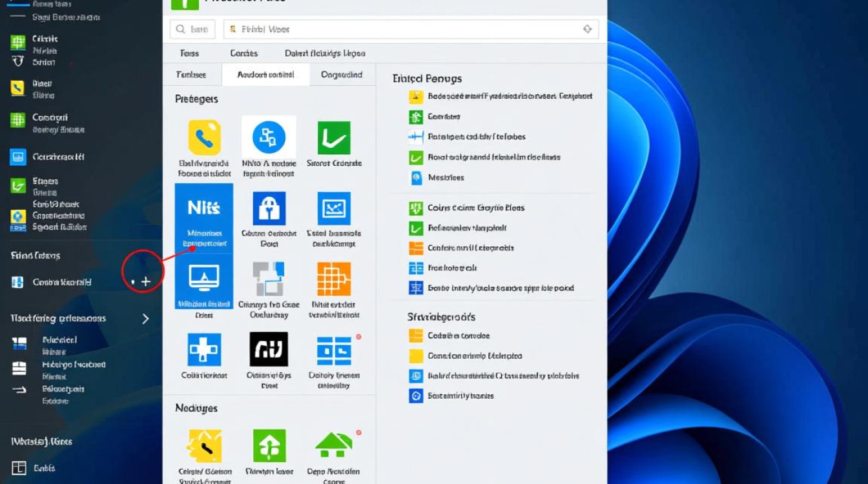This screenshot has height=484, width=868.
Task: Open the green house icon tile
Action: click(334, 445)
